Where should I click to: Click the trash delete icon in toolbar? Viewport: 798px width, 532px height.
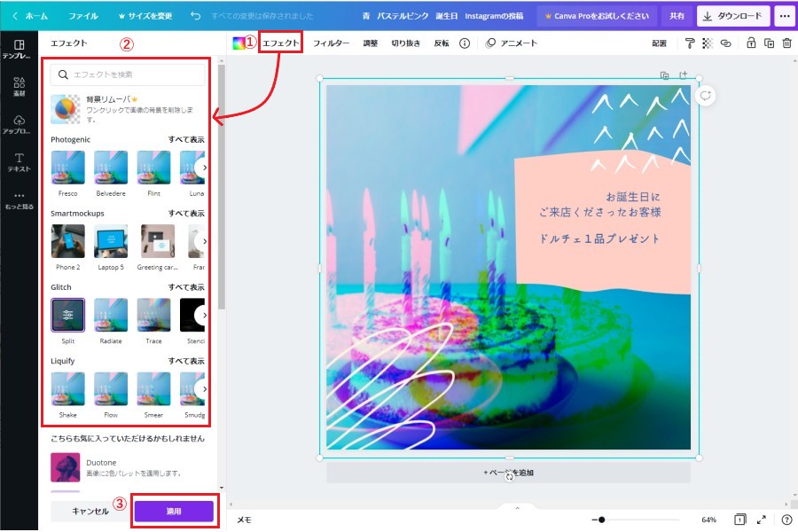pyautogui.click(x=786, y=43)
